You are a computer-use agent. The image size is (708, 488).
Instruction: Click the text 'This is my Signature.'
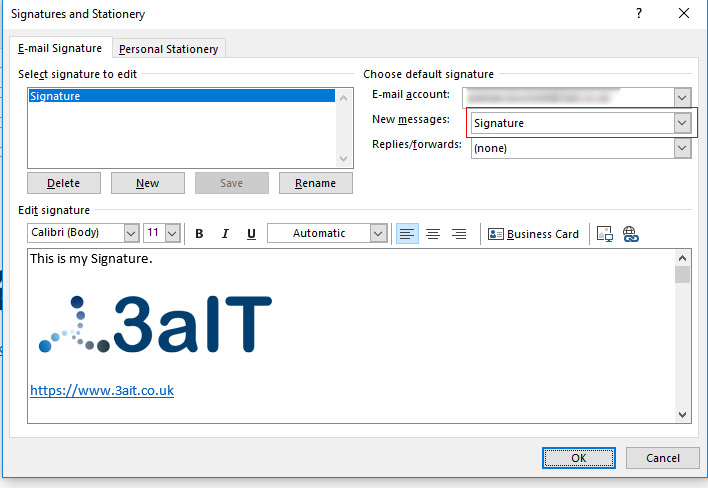point(91,259)
